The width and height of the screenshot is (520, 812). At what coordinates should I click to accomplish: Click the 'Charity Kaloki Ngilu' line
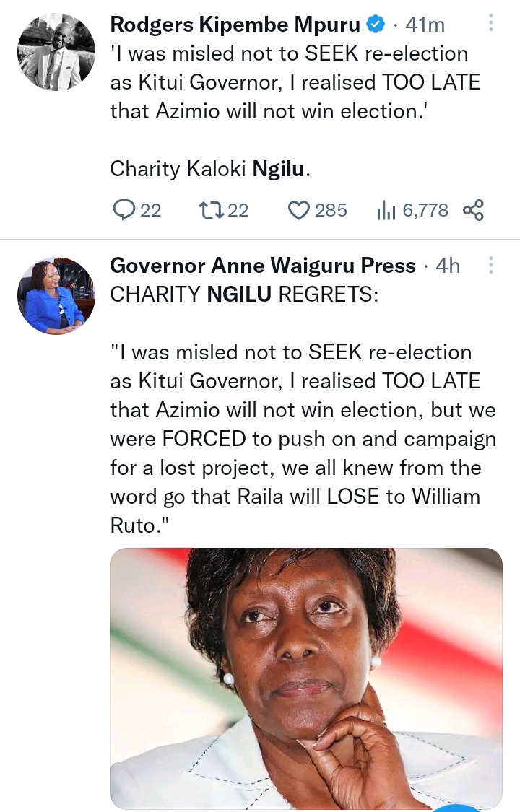click(x=210, y=169)
